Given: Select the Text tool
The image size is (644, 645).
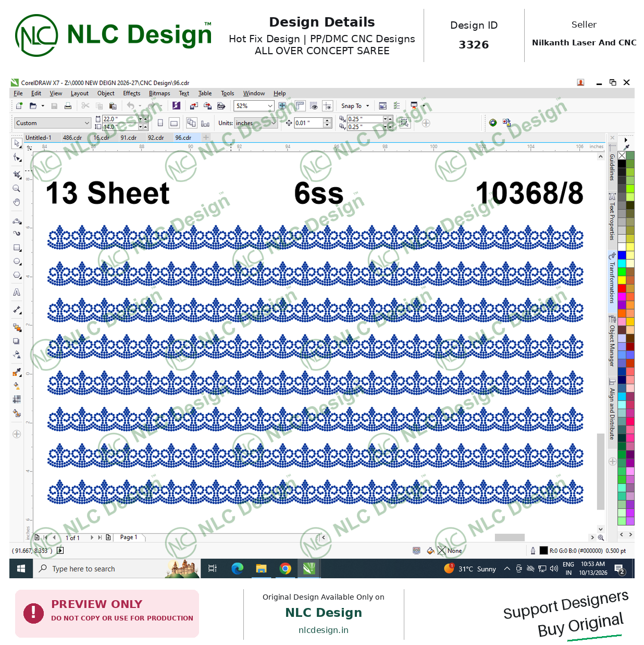Looking at the screenshot, I should [x=17, y=293].
